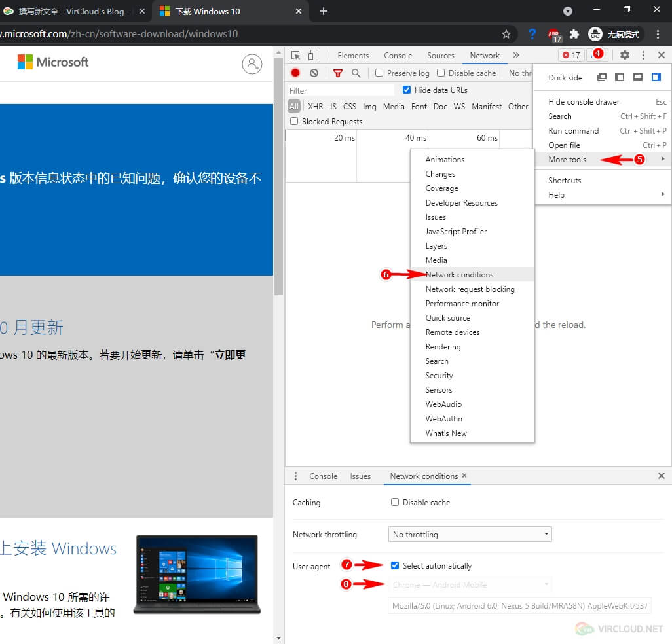Stop recording the network log

(x=295, y=73)
